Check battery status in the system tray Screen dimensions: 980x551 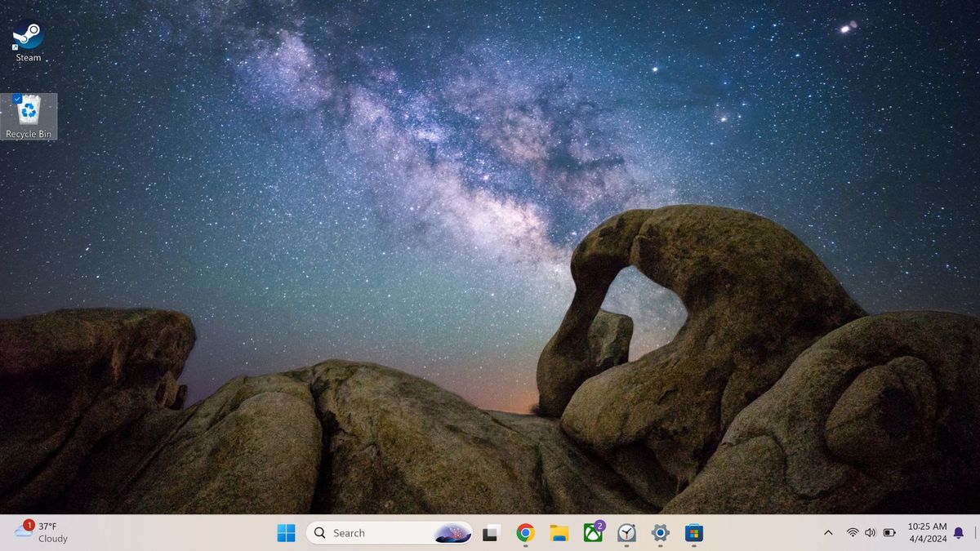pyautogui.click(x=889, y=532)
